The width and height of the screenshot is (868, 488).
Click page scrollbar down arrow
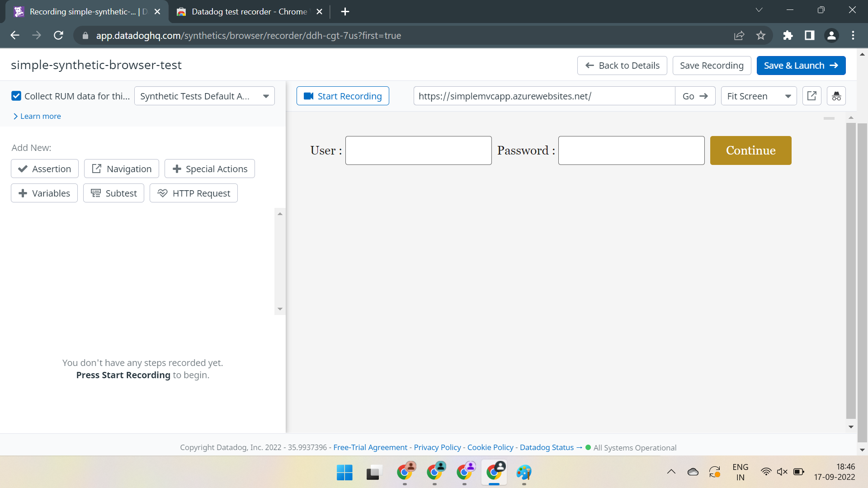pyautogui.click(x=862, y=450)
